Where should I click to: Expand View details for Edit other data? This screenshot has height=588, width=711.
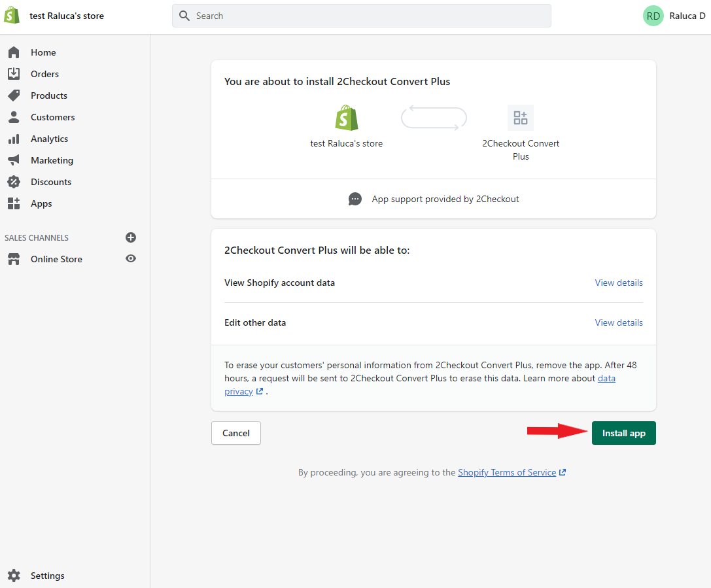point(618,322)
